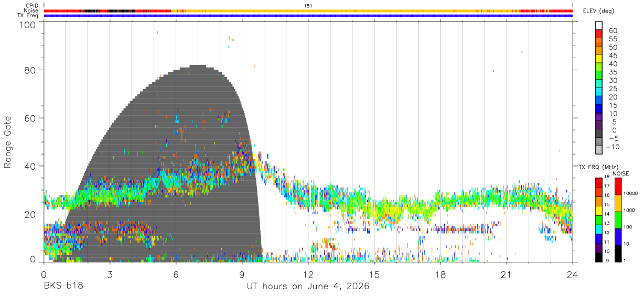Click the '14' label on TX FRQ colorbar
Image resolution: width=644 pixels, height=297 pixels.
pyautogui.click(x=607, y=214)
